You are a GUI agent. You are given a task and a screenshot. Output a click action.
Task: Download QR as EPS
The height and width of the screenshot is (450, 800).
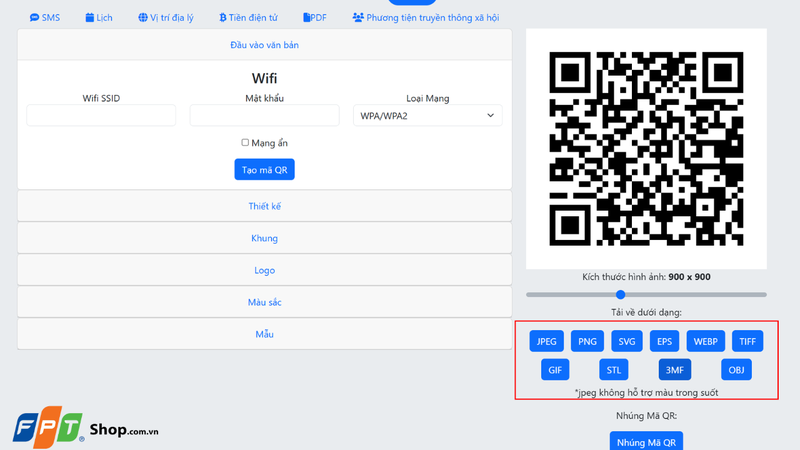(664, 341)
